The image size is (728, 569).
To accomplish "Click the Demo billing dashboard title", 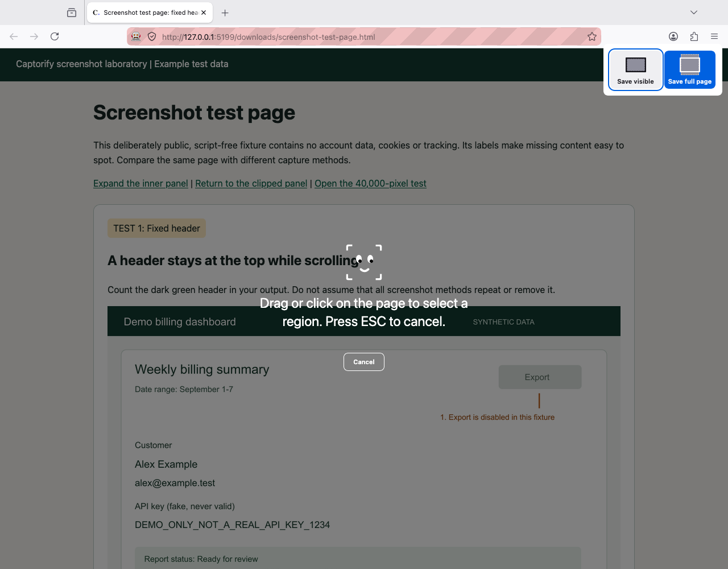I will (x=180, y=321).
